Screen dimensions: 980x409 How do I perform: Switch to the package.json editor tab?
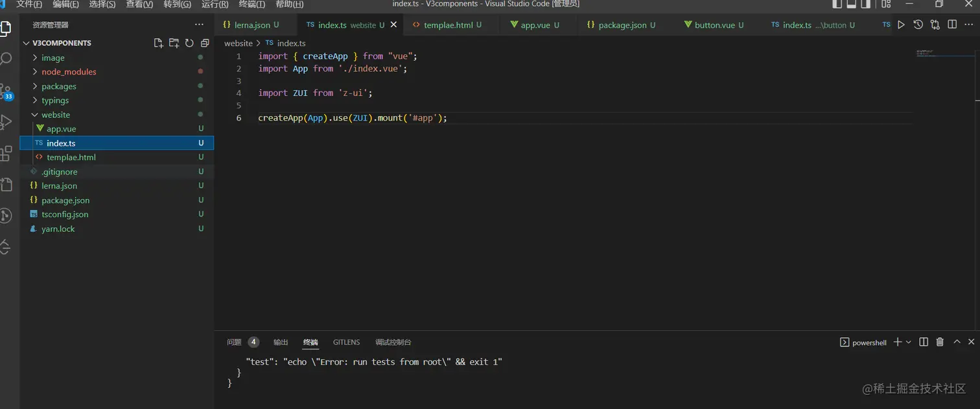point(625,25)
